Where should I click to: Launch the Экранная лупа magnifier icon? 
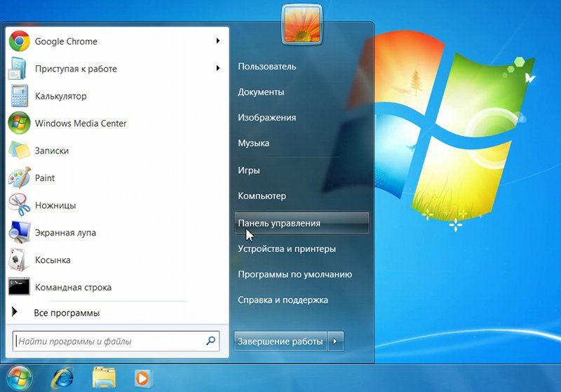[x=20, y=232]
